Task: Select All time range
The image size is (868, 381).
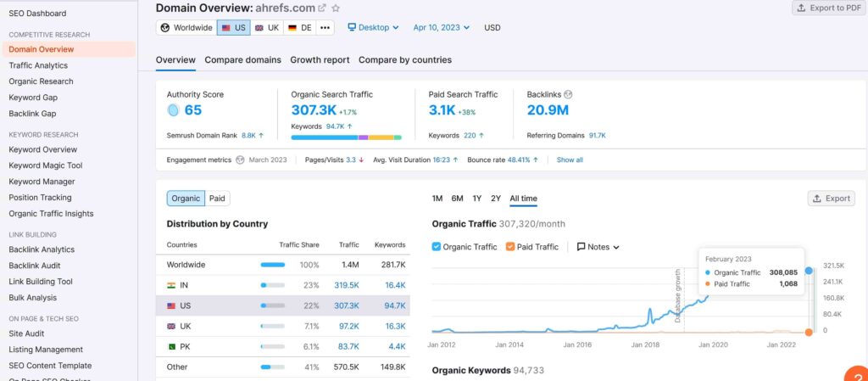Action: tap(523, 199)
